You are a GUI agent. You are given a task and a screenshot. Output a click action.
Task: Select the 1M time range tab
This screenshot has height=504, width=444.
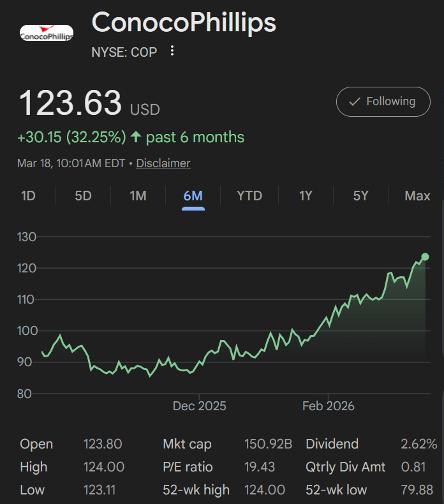pyautogui.click(x=138, y=196)
